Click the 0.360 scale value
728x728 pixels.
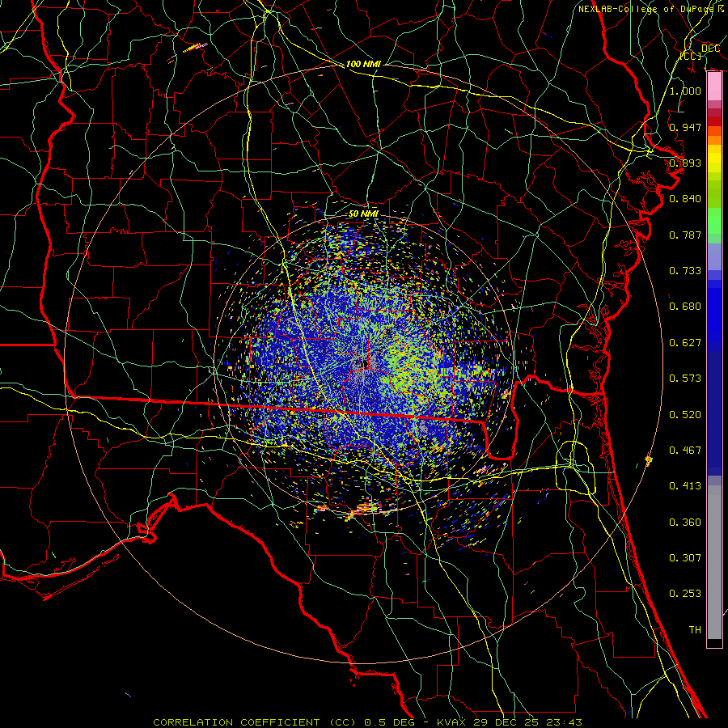685,523
